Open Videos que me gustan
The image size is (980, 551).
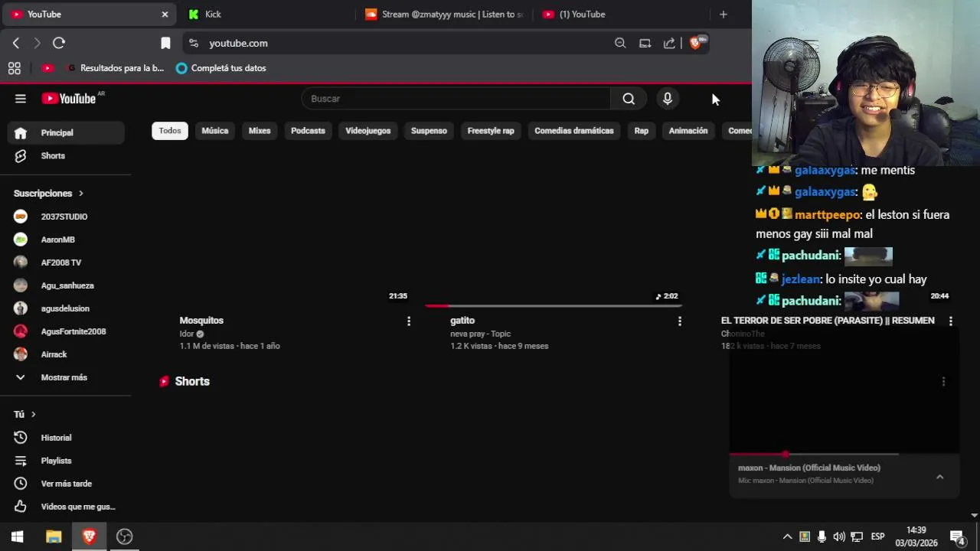66,507
